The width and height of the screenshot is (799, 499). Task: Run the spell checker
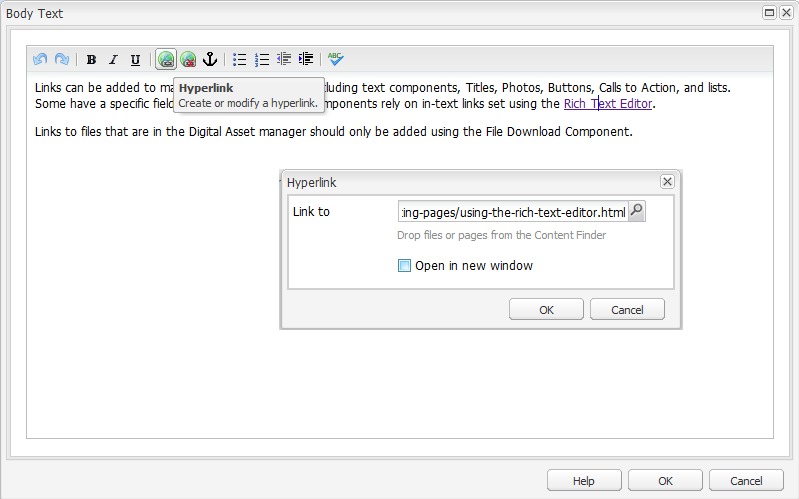(336, 60)
